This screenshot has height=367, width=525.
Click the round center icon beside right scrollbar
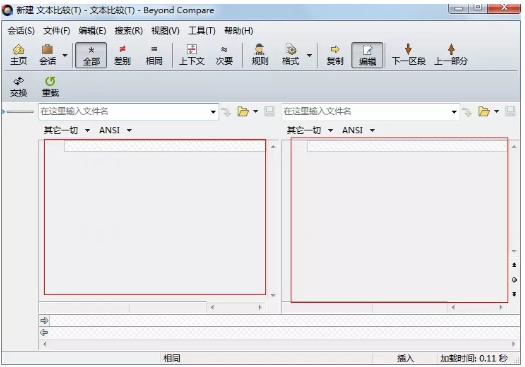(x=514, y=280)
